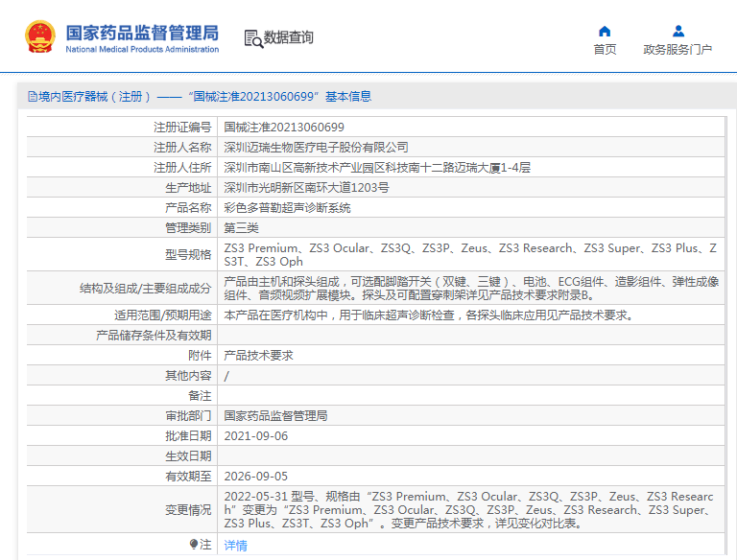Click the 产品储存条件及有效期 label

click(154, 336)
